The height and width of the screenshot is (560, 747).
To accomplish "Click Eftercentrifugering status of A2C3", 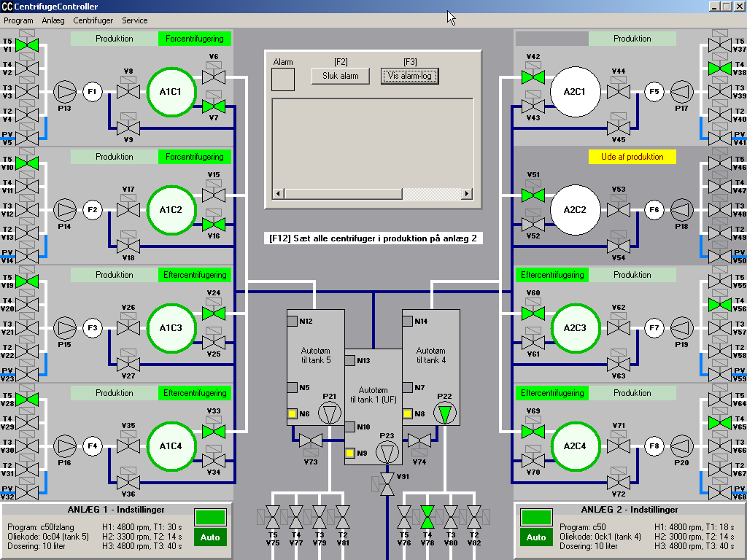I will click(552, 275).
